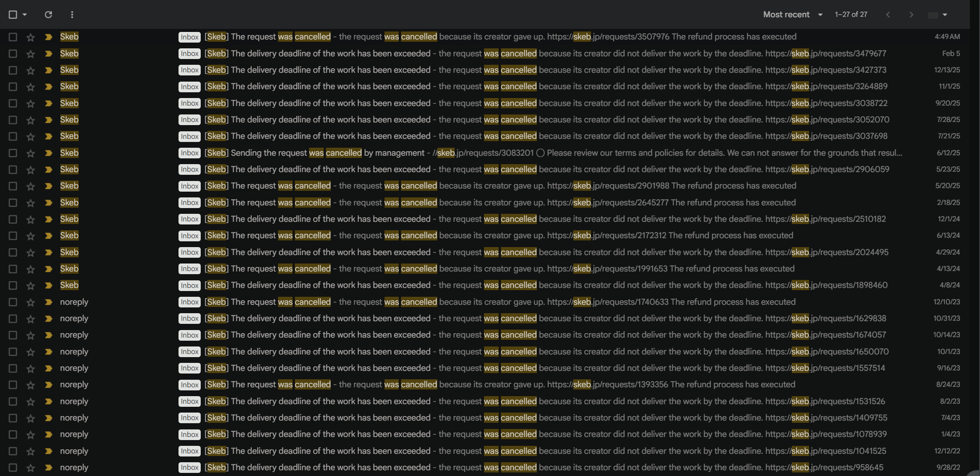Viewport: 980px width, 476px height.
Task: Click the Inbox label on the 11/1/25 email
Action: pyautogui.click(x=190, y=87)
